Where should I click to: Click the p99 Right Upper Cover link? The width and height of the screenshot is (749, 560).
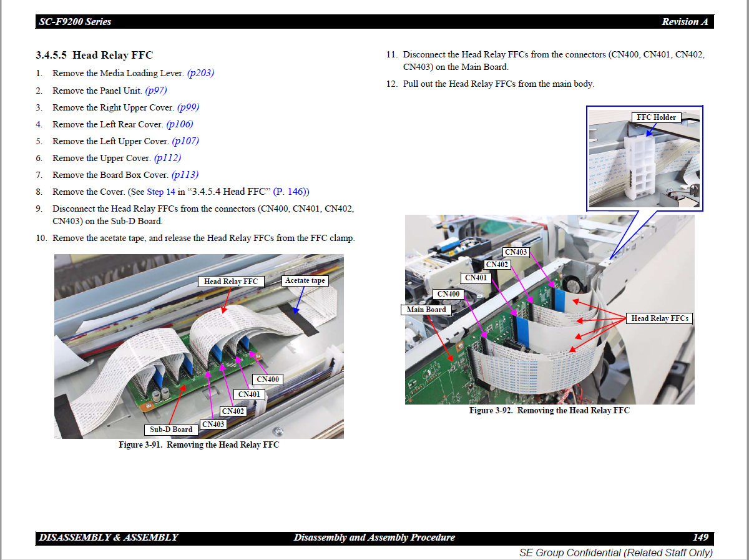pos(188,107)
